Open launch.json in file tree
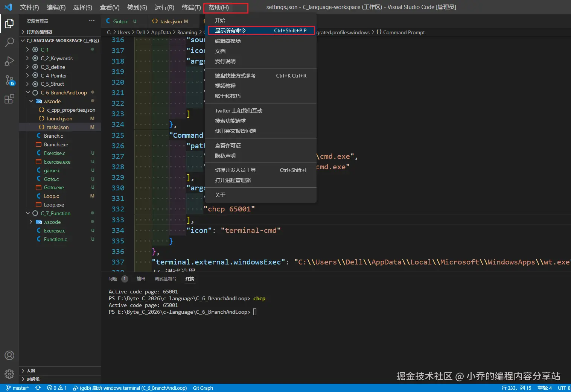The image size is (571, 392). coord(59,119)
